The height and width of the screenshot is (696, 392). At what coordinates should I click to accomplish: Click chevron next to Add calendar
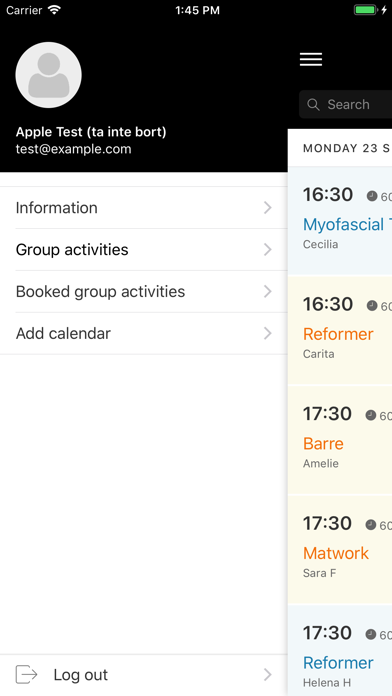click(267, 333)
